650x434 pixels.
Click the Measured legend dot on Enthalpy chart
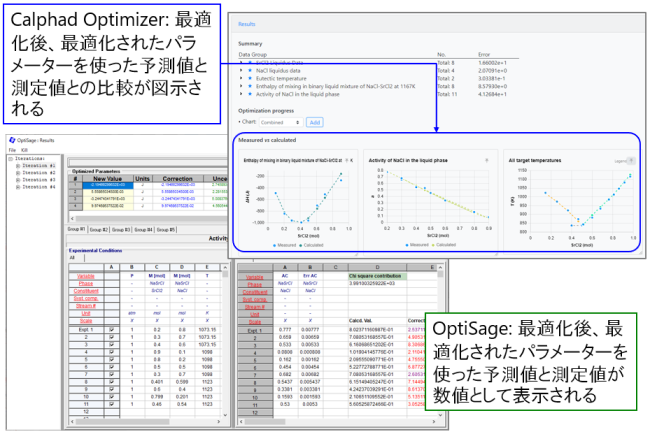pyautogui.click(x=274, y=245)
